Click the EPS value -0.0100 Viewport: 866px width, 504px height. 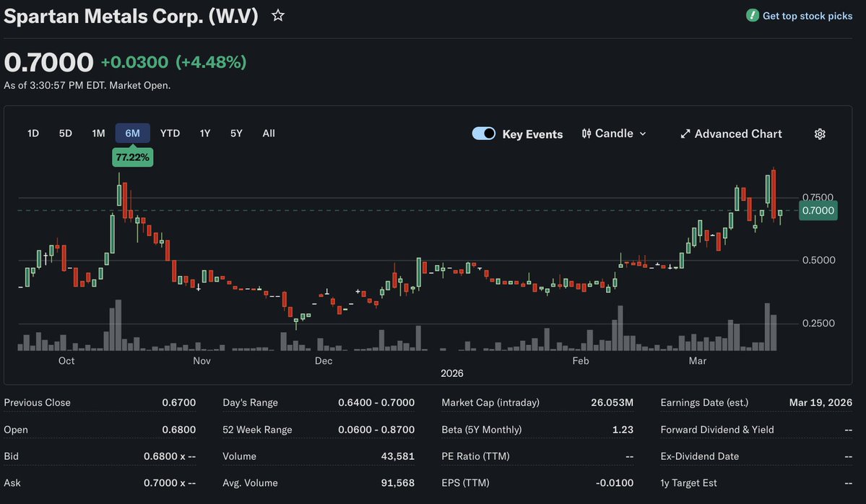[615, 482]
